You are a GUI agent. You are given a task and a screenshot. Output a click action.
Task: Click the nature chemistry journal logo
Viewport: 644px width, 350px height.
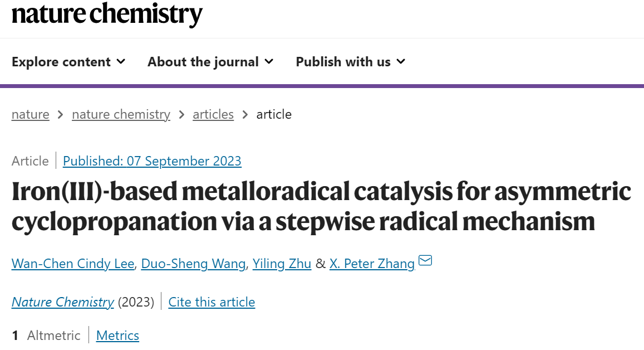click(x=107, y=14)
